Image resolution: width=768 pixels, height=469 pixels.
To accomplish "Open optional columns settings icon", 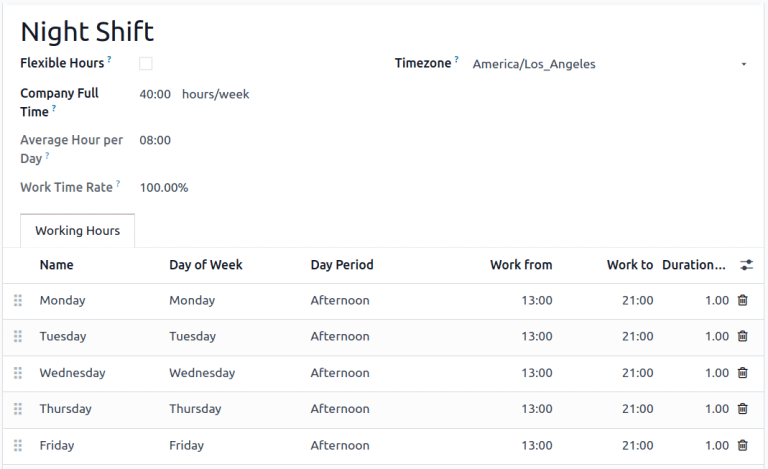I will (x=746, y=265).
